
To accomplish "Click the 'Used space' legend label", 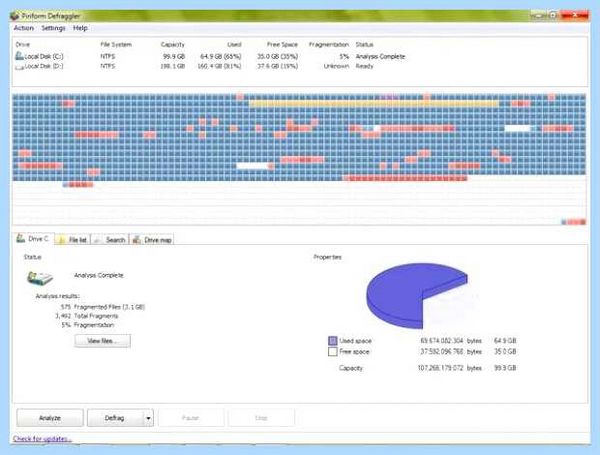I will point(355,341).
